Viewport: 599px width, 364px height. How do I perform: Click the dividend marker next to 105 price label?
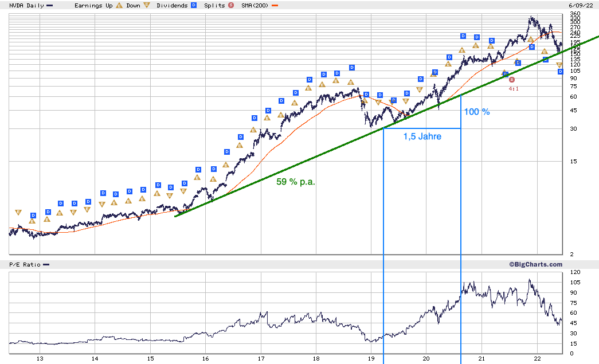tap(561, 72)
